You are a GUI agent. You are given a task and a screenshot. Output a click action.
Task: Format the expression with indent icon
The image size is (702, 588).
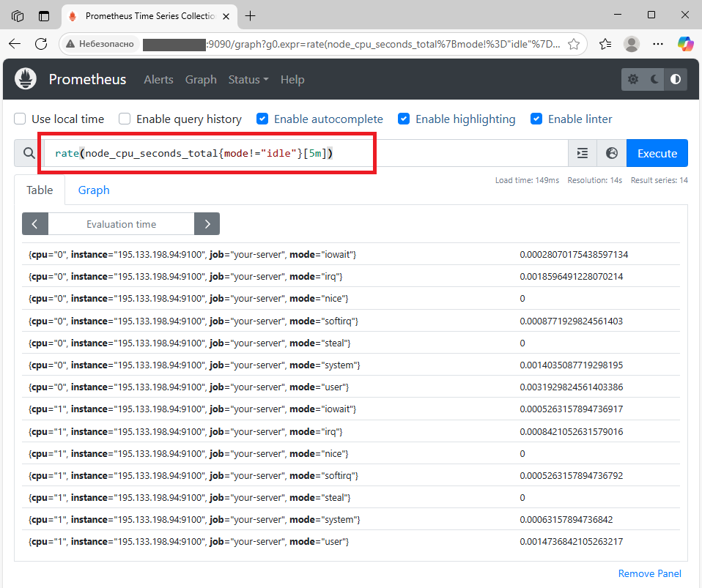[583, 153]
